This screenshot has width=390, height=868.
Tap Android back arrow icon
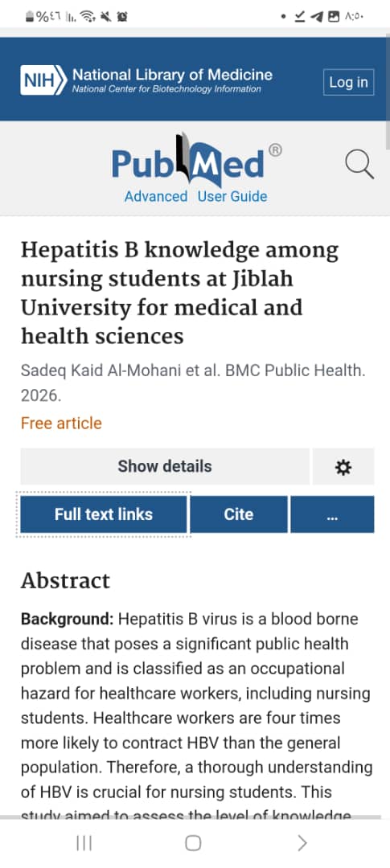(x=302, y=843)
